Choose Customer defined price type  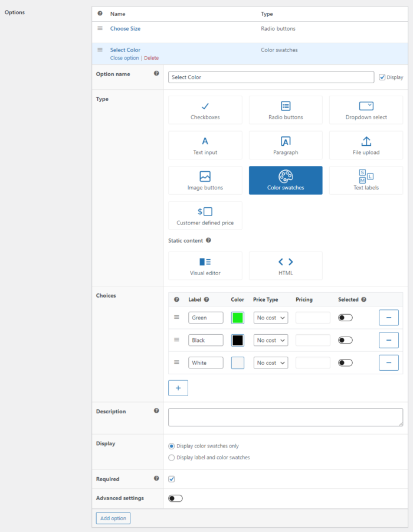point(205,216)
